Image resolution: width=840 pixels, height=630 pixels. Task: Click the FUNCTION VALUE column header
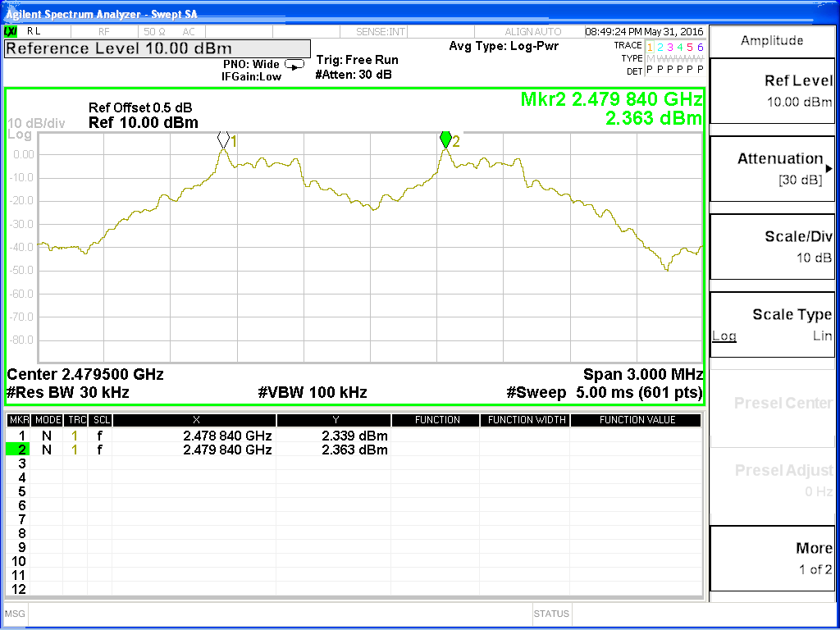pyautogui.click(x=636, y=421)
